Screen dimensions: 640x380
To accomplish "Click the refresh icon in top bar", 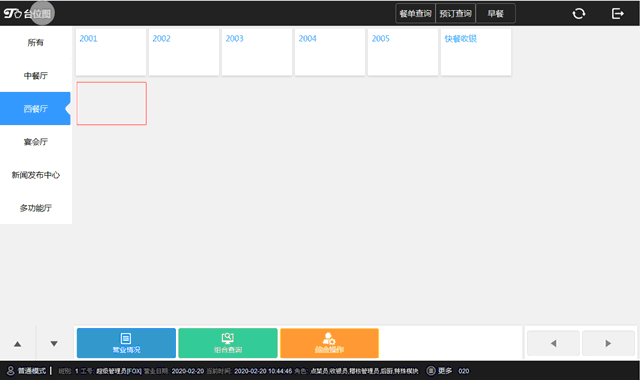I will click(x=578, y=13).
